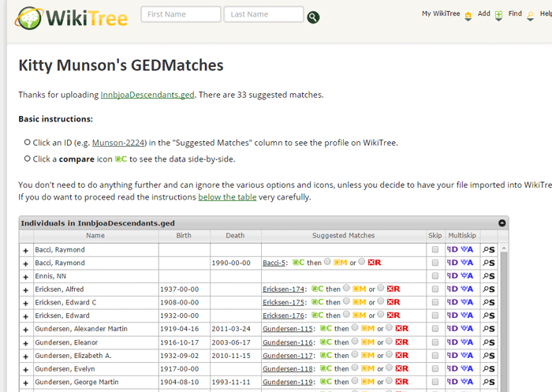Focus the Last Name search field
The height and width of the screenshot is (392, 552).
[x=263, y=14]
